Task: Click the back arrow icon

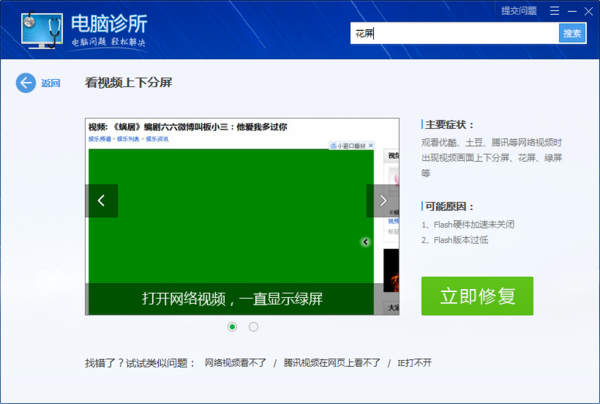Action: tap(26, 83)
